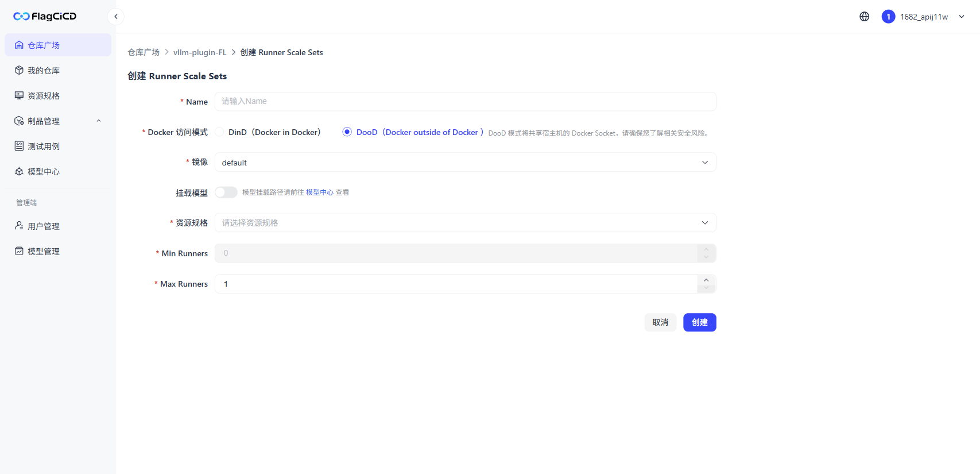This screenshot has width=980, height=474.
Task: Collapse the 制品管理 submenu chevron
Action: click(99, 121)
